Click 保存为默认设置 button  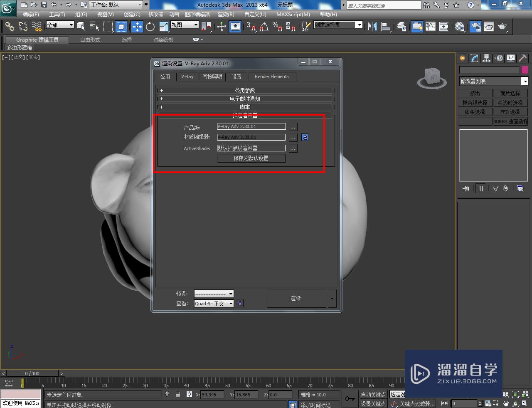251,158
